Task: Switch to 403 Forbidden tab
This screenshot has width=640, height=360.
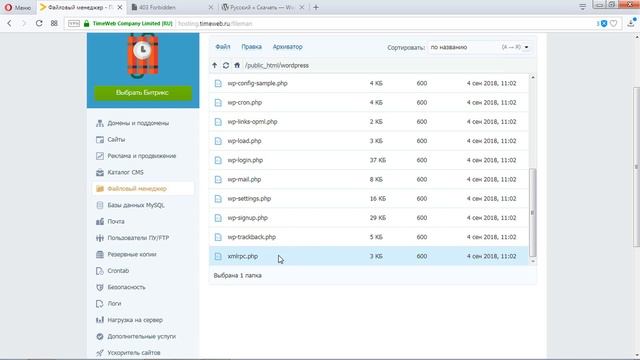Action: pos(172,7)
